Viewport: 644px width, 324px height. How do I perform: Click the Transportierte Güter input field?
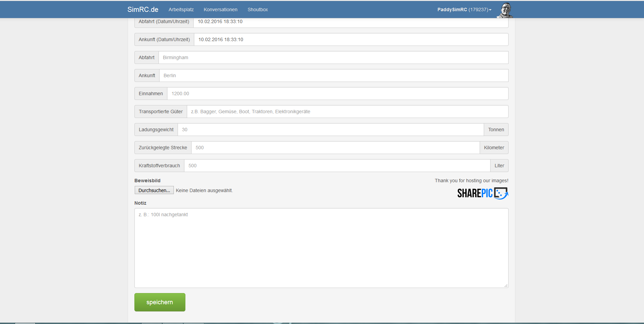point(347,112)
